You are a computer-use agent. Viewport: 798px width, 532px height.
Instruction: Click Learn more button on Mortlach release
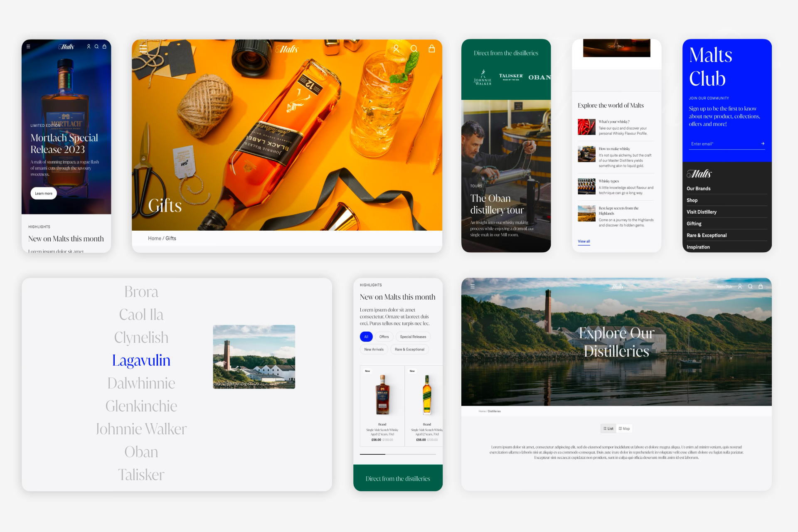(44, 193)
